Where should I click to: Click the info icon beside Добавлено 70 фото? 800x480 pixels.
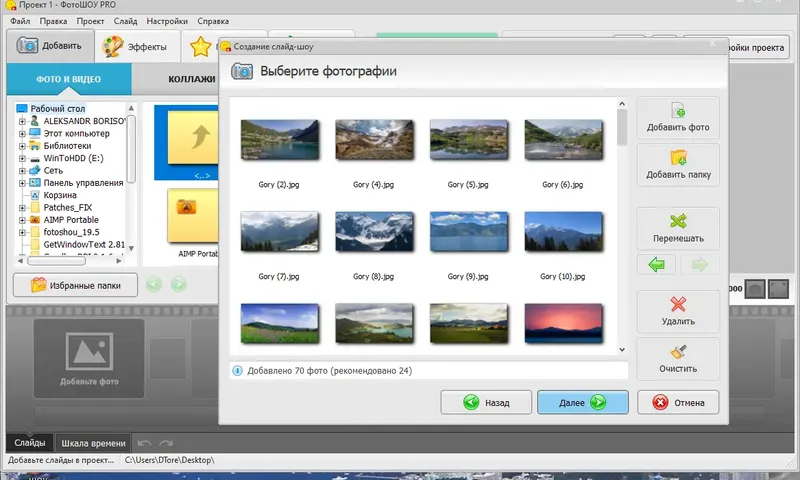tap(237, 371)
